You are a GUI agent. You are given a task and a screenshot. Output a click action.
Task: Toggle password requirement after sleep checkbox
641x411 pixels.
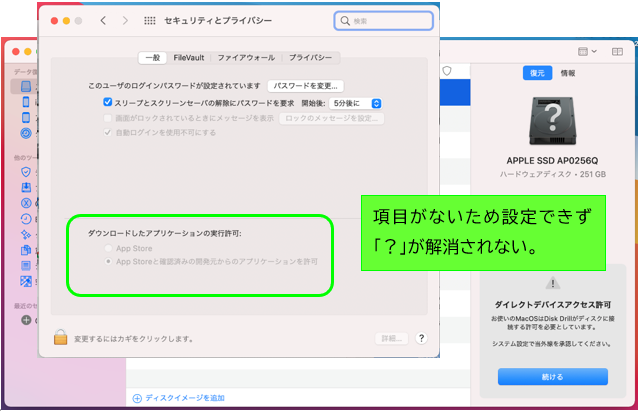tap(108, 102)
